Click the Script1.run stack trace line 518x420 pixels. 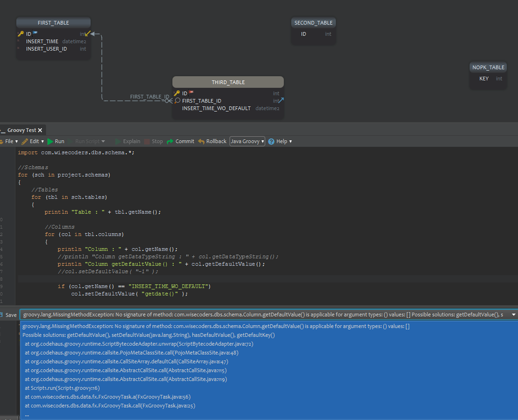[62, 388]
